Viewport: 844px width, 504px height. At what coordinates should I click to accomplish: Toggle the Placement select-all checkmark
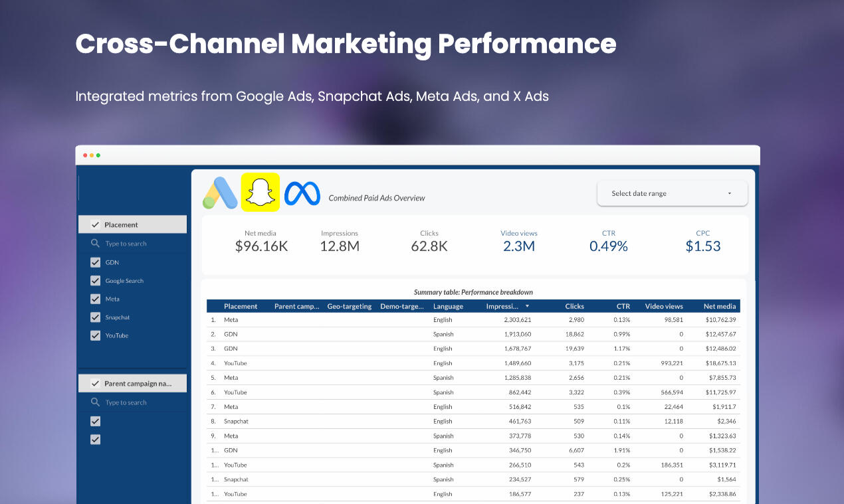96,224
